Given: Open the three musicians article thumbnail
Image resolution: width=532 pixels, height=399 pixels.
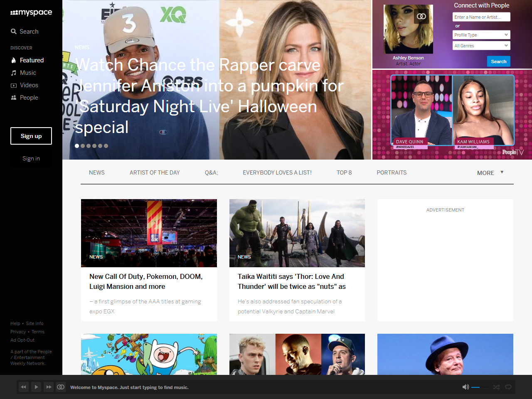Looking at the screenshot, I should 297,355.
